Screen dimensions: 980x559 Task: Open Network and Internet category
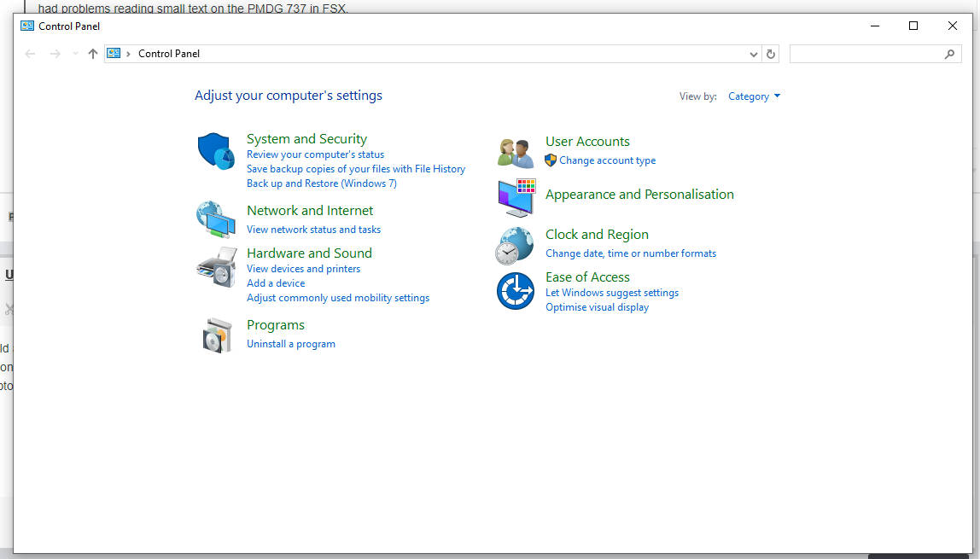pyautogui.click(x=310, y=211)
